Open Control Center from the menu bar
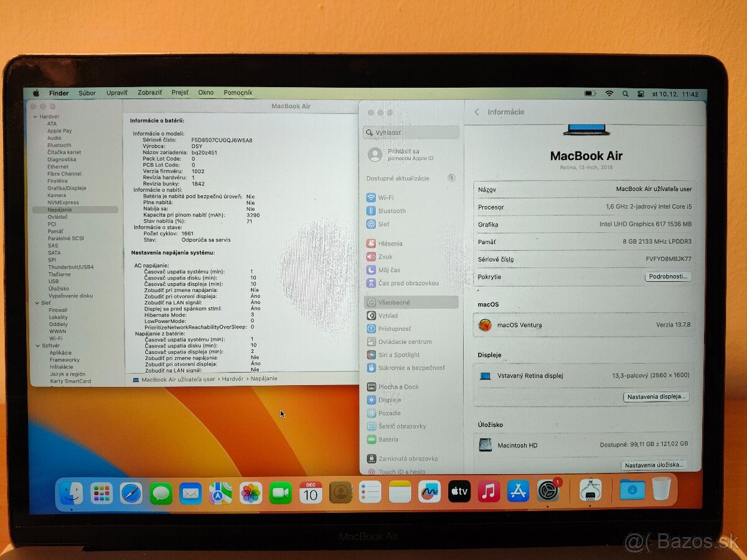 [x=641, y=93]
